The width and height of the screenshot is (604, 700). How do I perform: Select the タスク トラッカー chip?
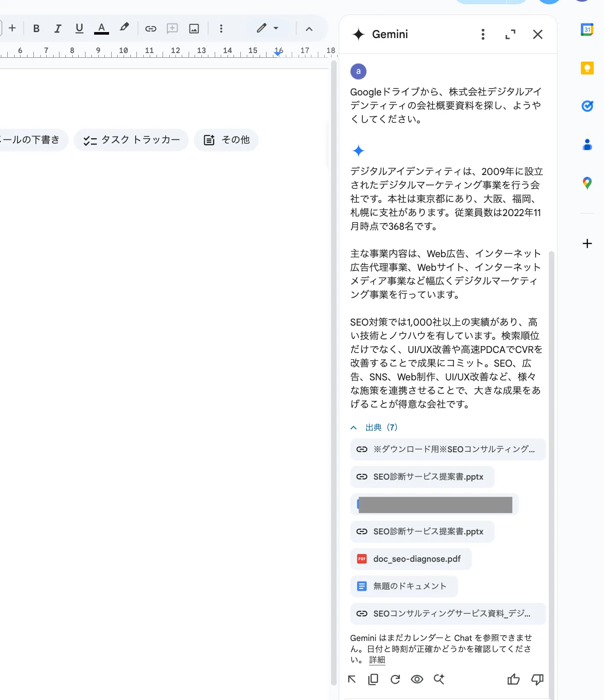131,140
